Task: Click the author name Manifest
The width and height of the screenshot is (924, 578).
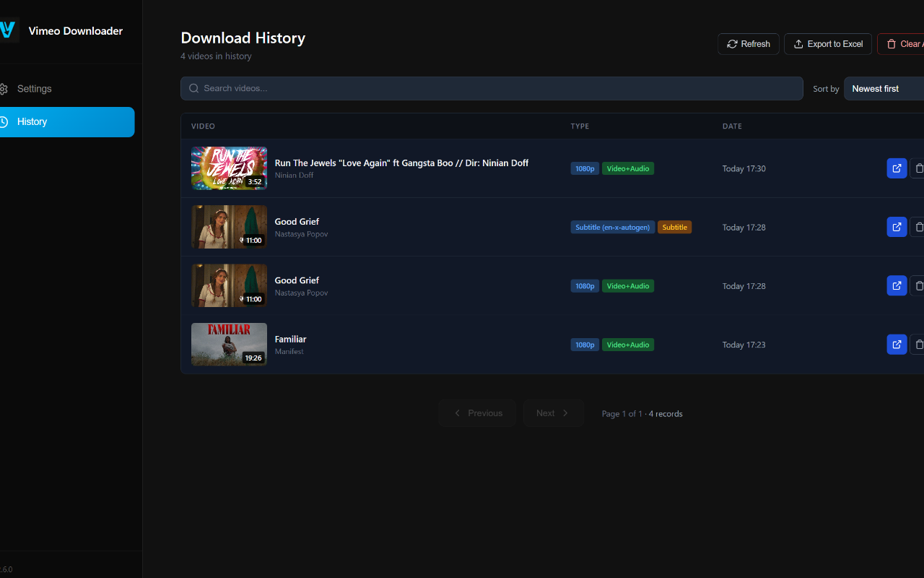Action: pos(289,352)
